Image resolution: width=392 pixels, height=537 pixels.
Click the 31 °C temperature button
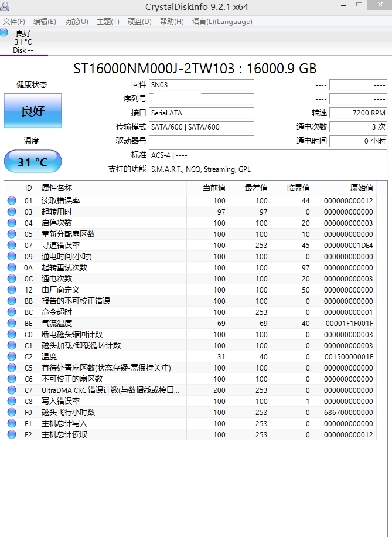point(33,161)
